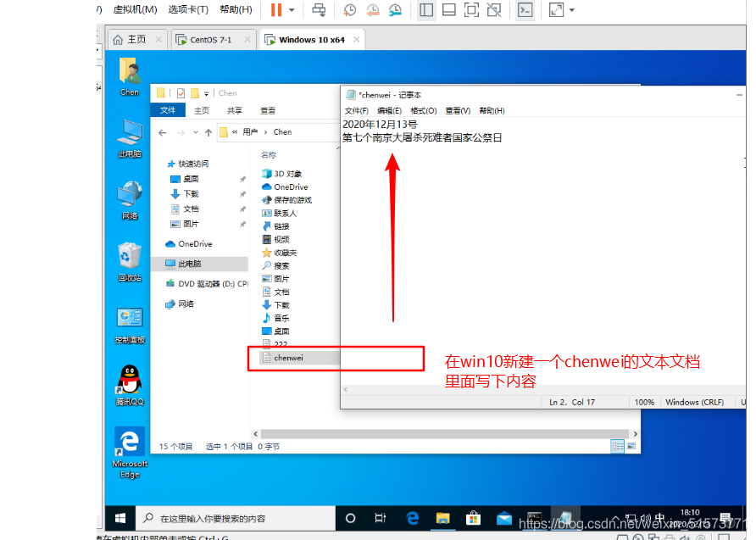Switch to the 主页 tab
Screen dimensions: 756x540
[x=137, y=40]
